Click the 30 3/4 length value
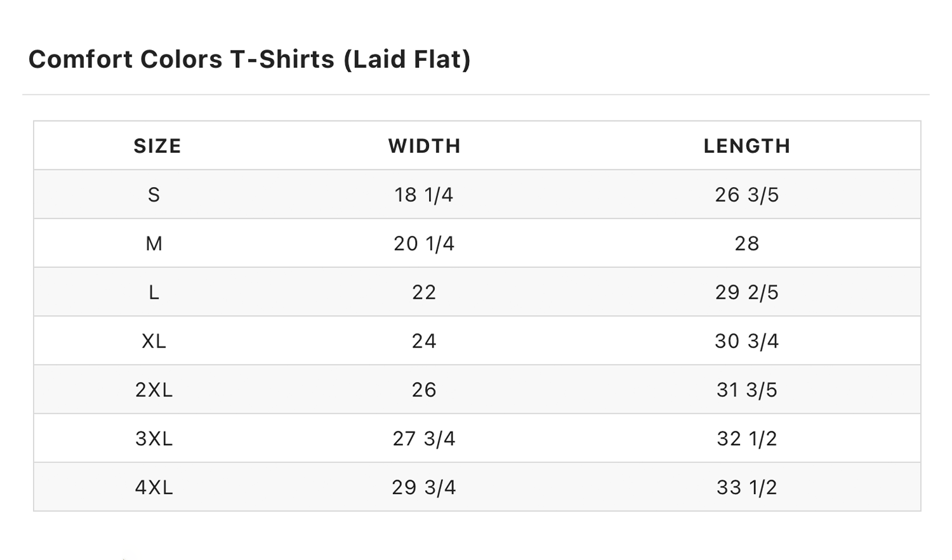Image resolution: width=952 pixels, height=560 pixels. (747, 341)
